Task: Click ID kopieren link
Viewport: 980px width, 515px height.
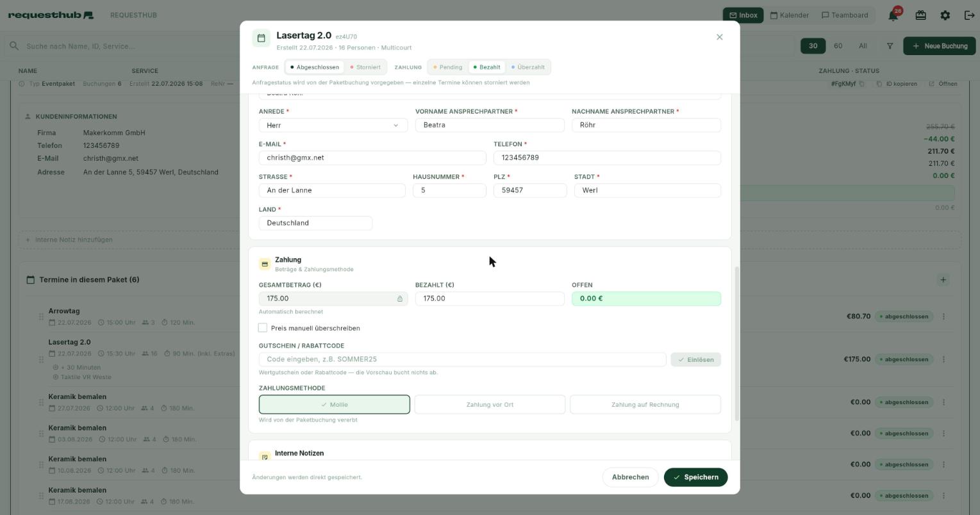Action: click(x=897, y=84)
